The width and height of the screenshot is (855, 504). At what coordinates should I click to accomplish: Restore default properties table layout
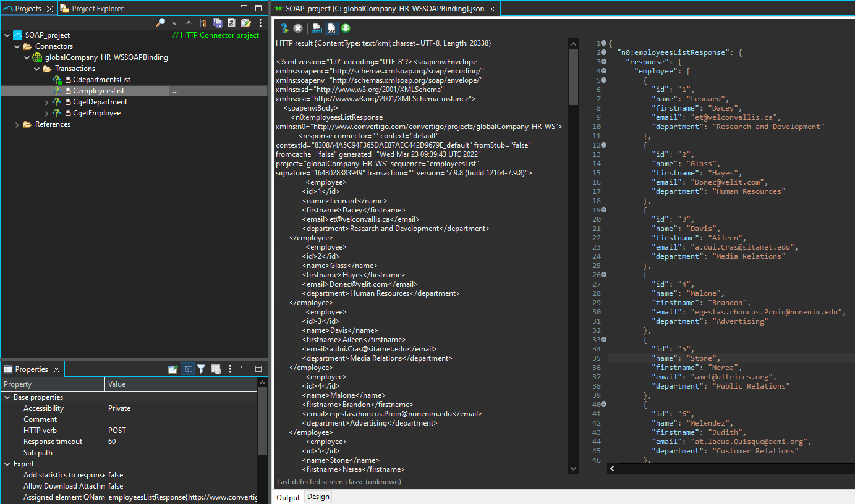pos(215,368)
